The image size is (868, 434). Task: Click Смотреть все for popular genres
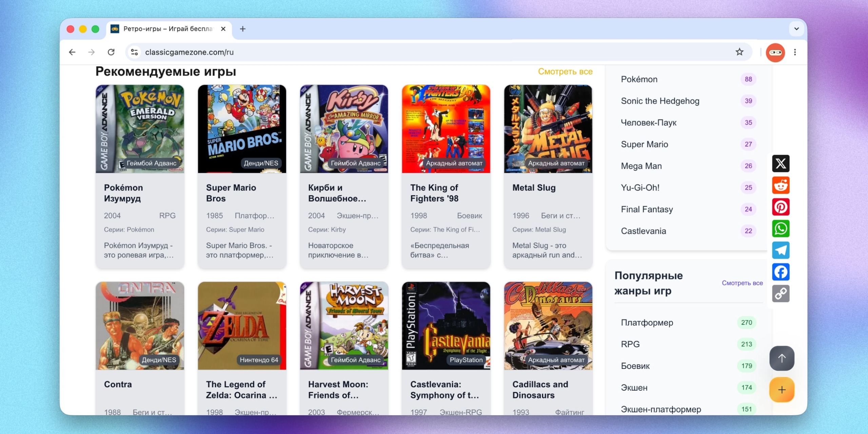pyautogui.click(x=742, y=283)
